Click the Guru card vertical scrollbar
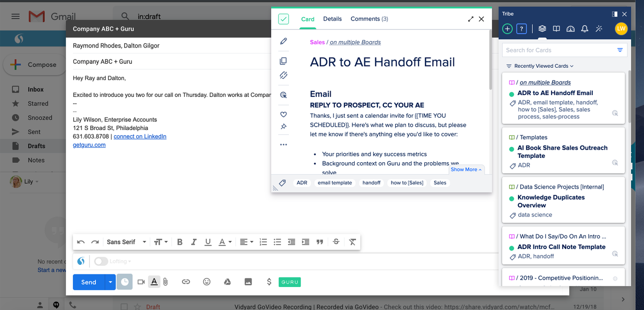This screenshot has height=310, width=644. click(490, 60)
